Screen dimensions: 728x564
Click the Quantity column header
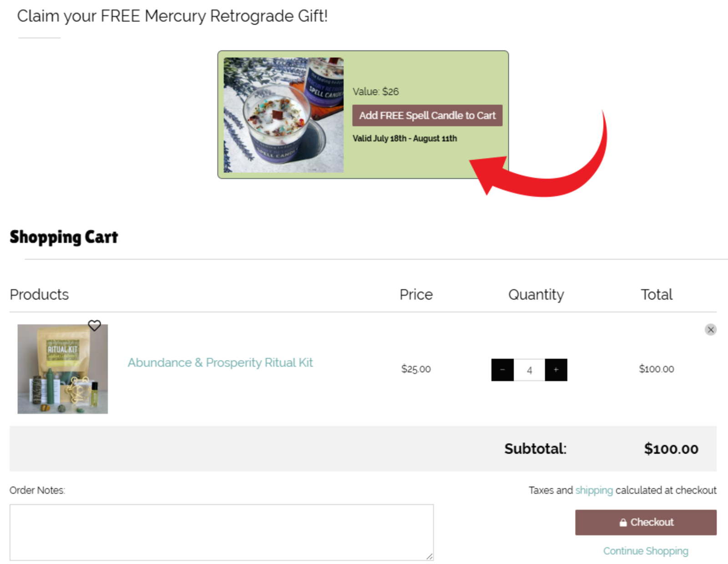click(x=536, y=295)
